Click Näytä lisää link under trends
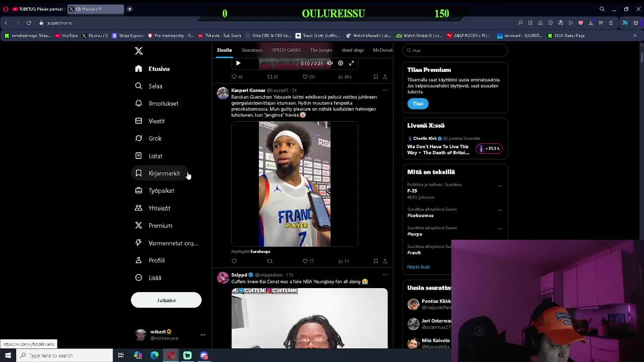Viewport: 644px width, 362px height. (419, 267)
